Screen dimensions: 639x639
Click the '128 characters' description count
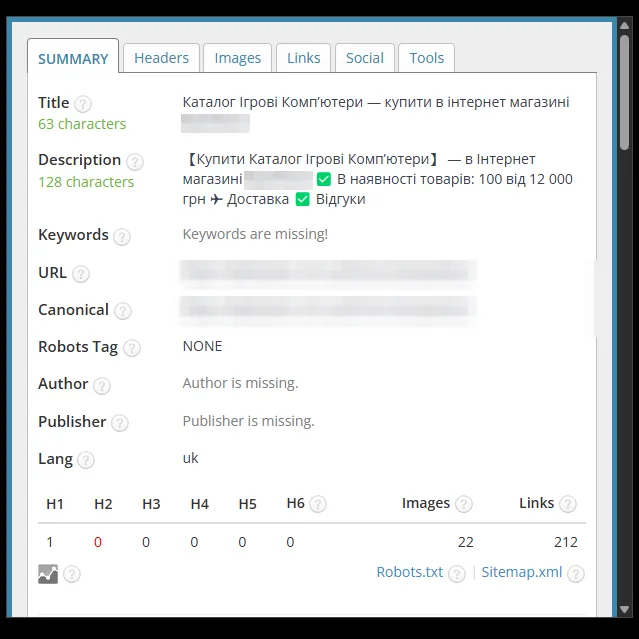pyautogui.click(x=86, y=182)
